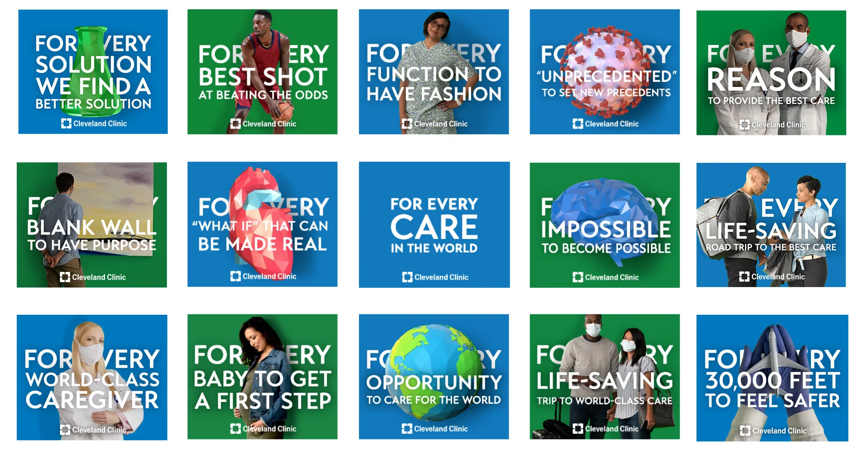Select the 'Impossible' blue brain ad

604,225
